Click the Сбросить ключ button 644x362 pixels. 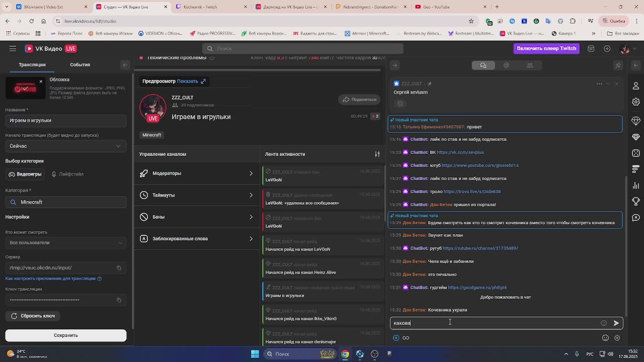[33, 316]
